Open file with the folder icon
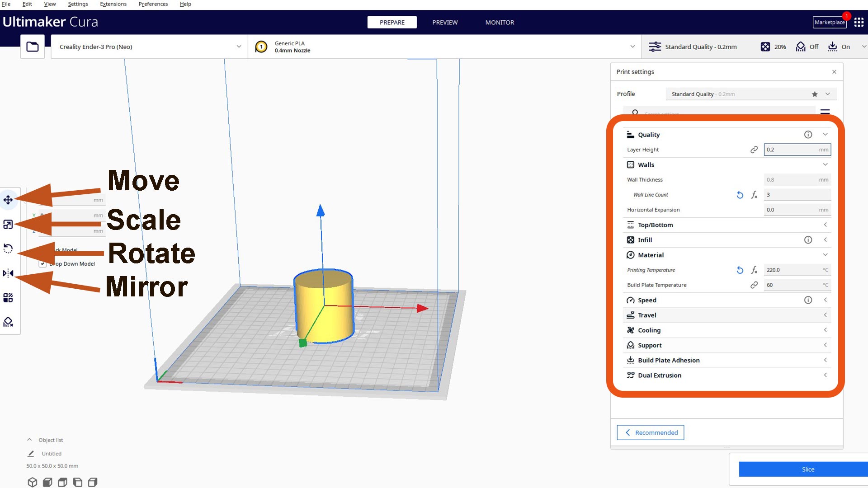The height and width of the screenshot is (488, 868). [33, 47]
